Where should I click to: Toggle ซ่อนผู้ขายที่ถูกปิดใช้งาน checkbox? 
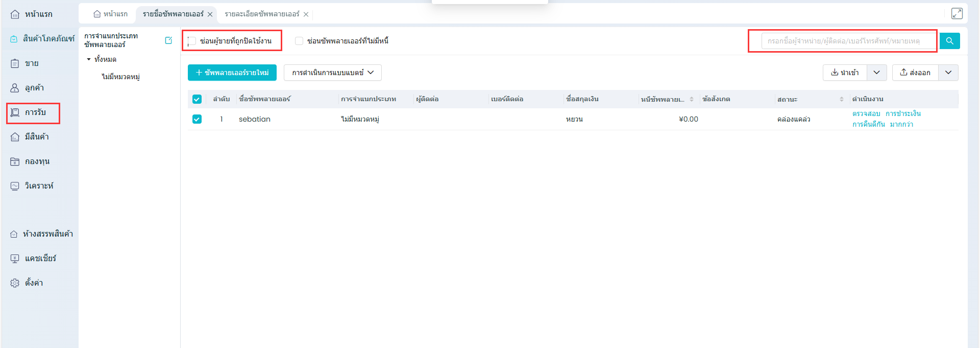pos(192,41)
